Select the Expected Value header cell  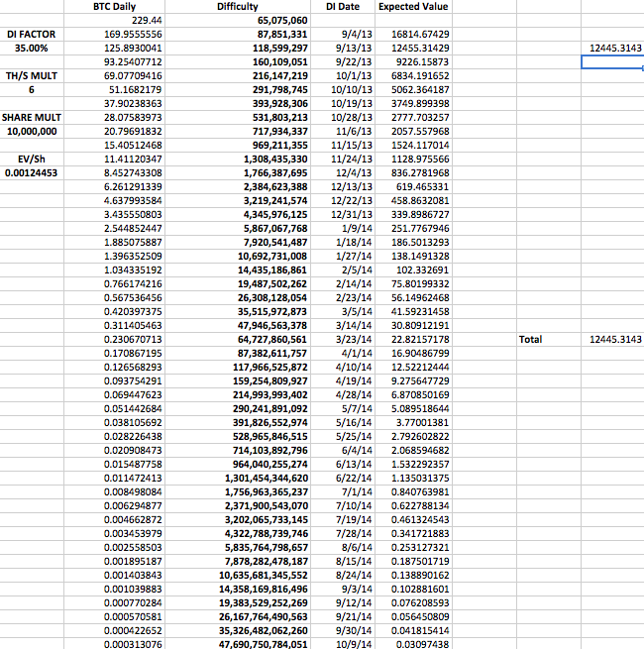click(413, 7)
